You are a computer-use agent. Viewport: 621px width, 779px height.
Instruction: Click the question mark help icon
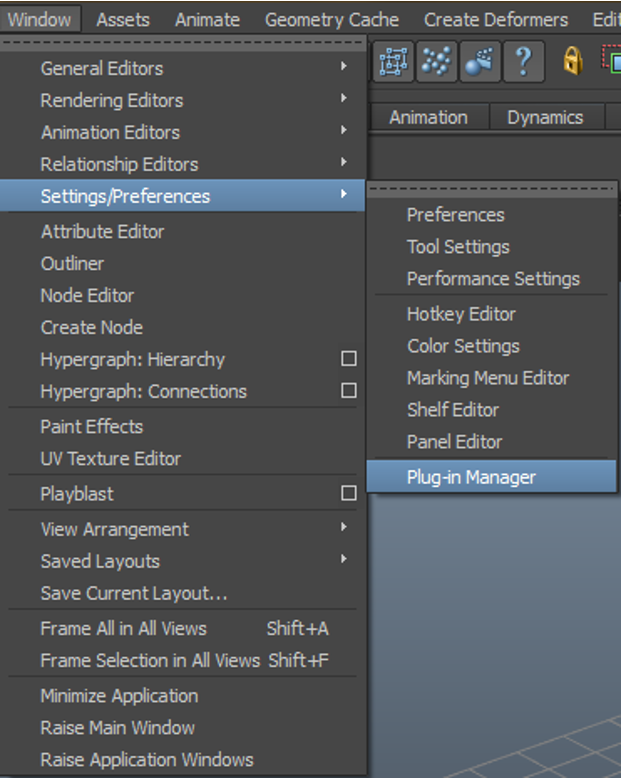pos(522,62)
